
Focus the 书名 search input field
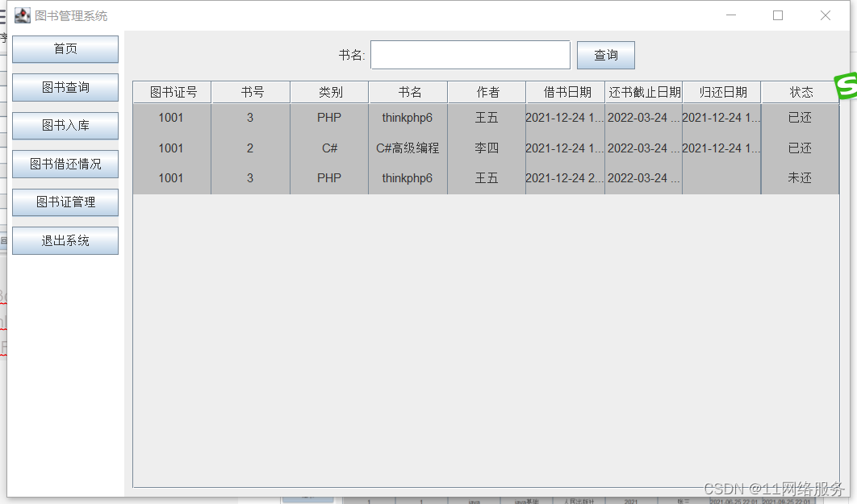470,55
